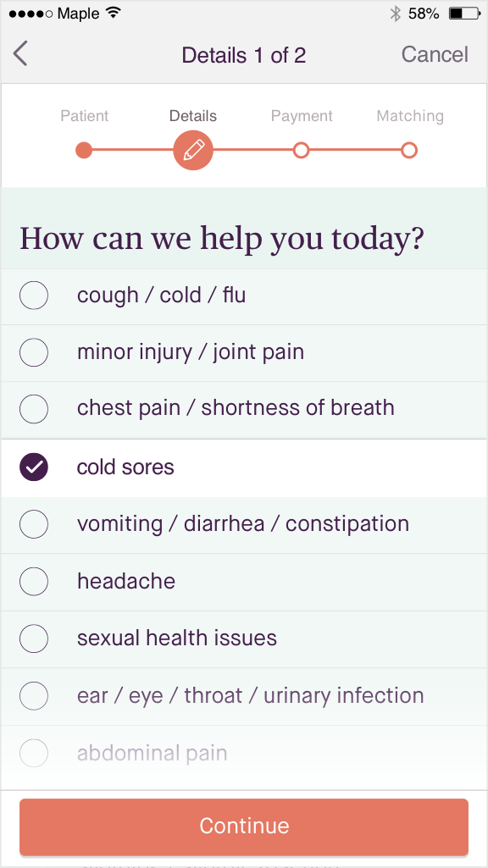
Task: Pick ear / eye / throat / urinary infection
Action: (244, 696)
